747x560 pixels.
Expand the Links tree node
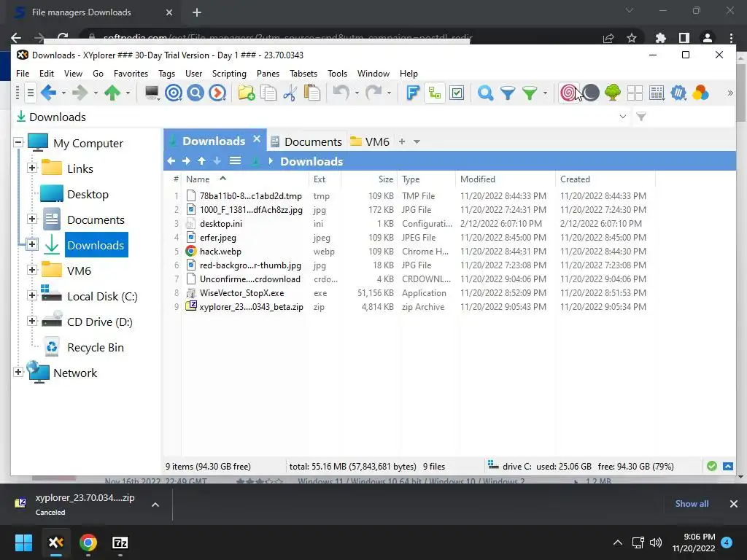pos(32,168)
